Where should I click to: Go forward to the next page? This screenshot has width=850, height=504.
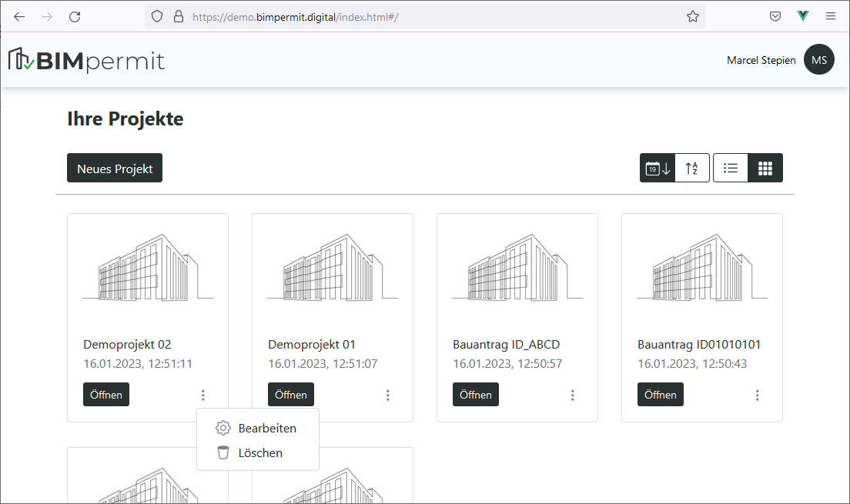[x=47, y=17]
